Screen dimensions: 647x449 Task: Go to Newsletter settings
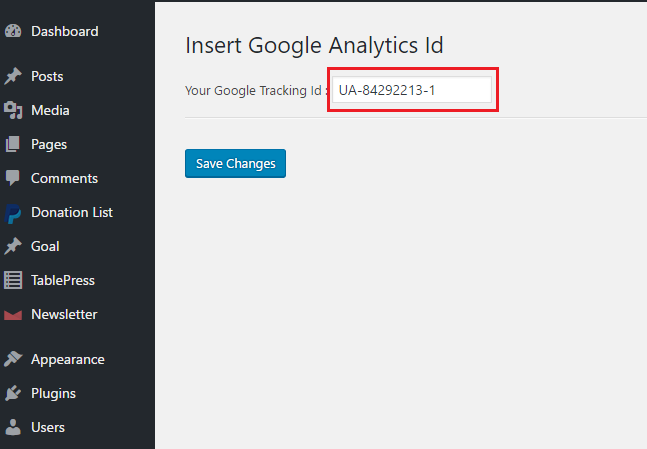[64, 314]
